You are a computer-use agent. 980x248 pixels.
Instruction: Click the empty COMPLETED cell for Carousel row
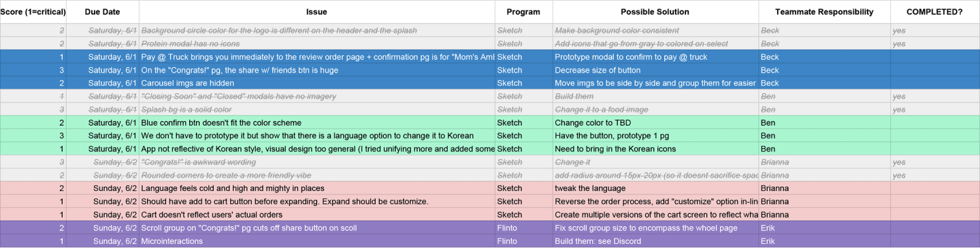point(935,83)
